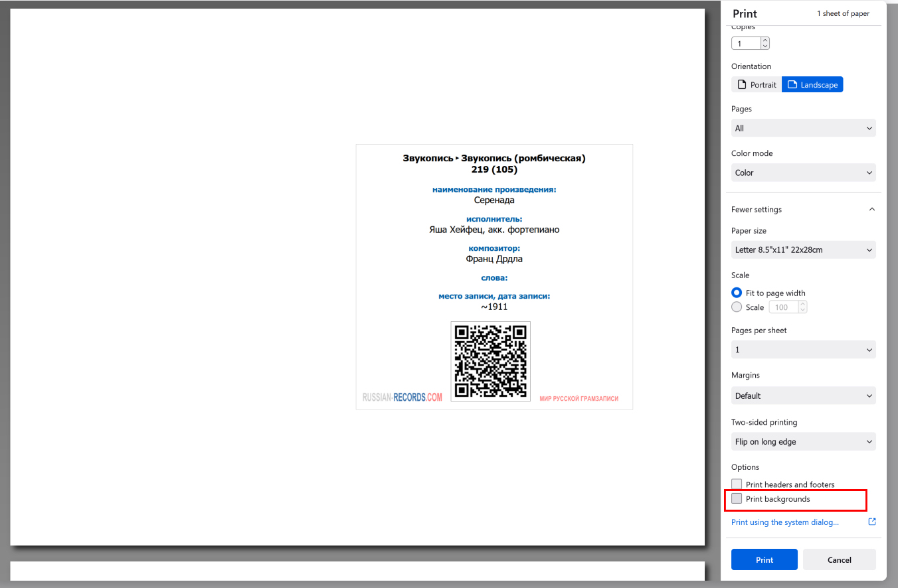Open the external link icon beside system dialog

coord(872,522)
